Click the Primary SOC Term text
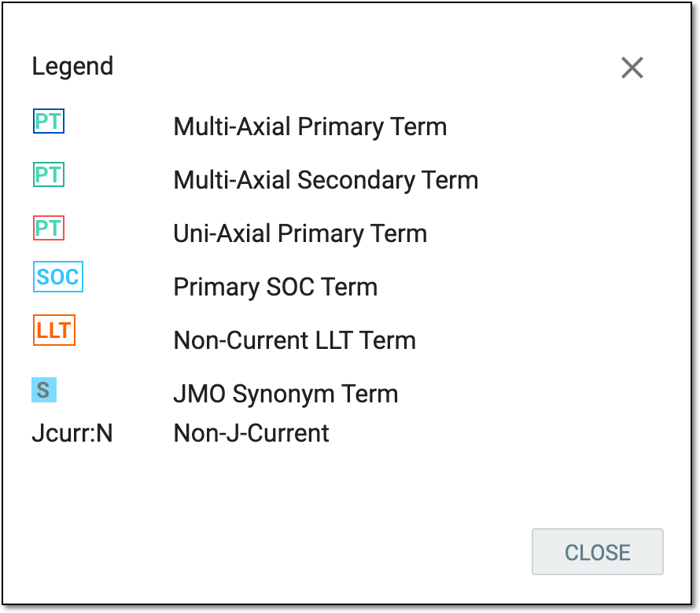Viewport: 700px width, 613px height. click(275, 287)
